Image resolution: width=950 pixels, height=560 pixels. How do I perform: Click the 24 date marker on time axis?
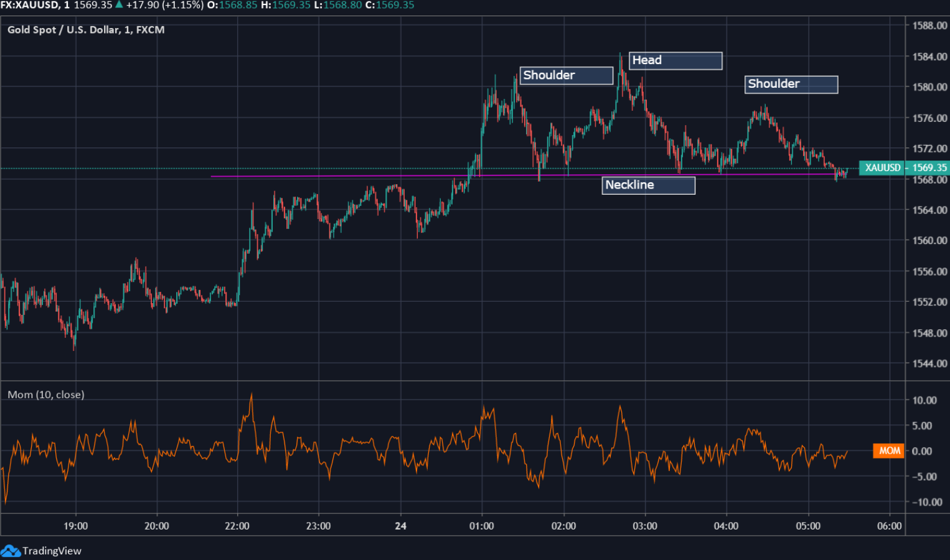[x=400, y=526]
